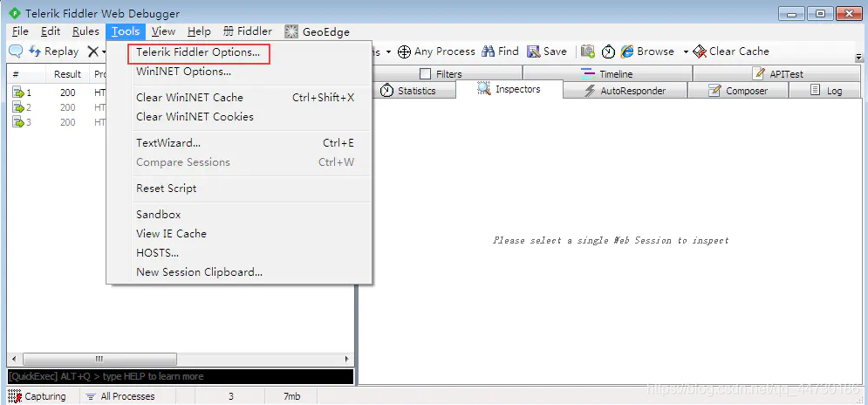Select session row 3
868x405 pixels.
tap(58, 122)
